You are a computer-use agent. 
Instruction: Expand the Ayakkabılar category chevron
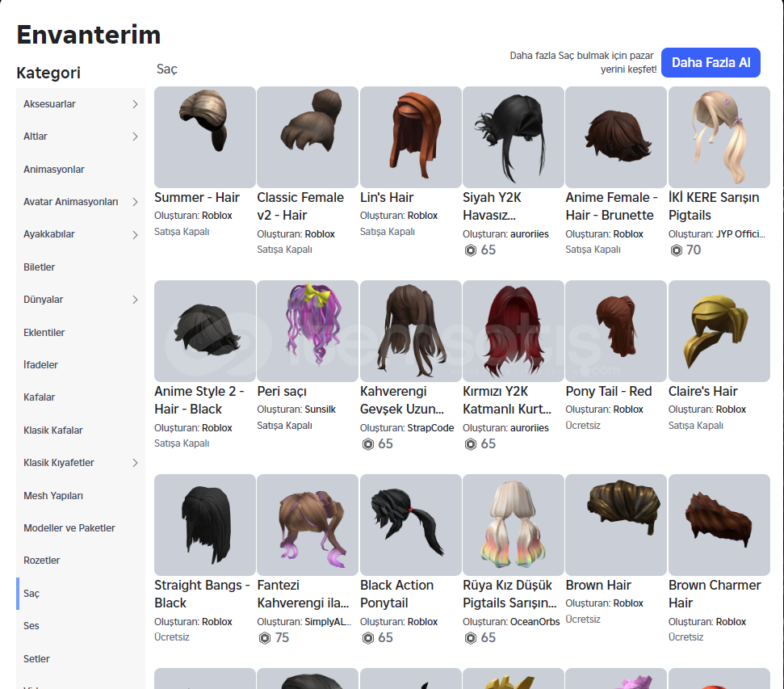pyautogui.click(x=135, y=235)
